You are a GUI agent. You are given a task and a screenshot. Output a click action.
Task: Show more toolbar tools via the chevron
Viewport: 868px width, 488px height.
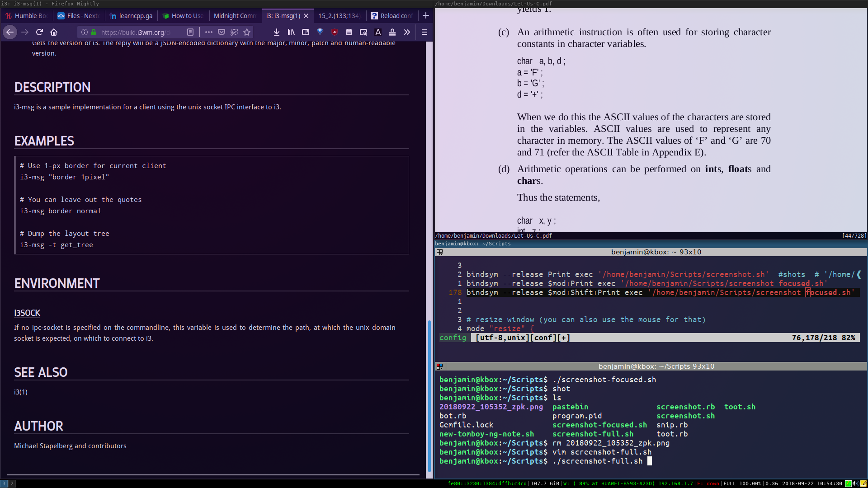point(407,32)
